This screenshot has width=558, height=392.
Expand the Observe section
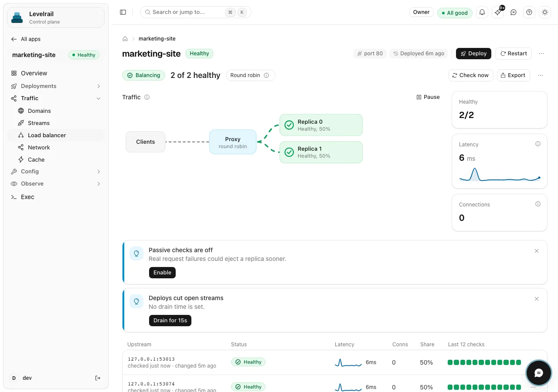(x=56, y=184)
